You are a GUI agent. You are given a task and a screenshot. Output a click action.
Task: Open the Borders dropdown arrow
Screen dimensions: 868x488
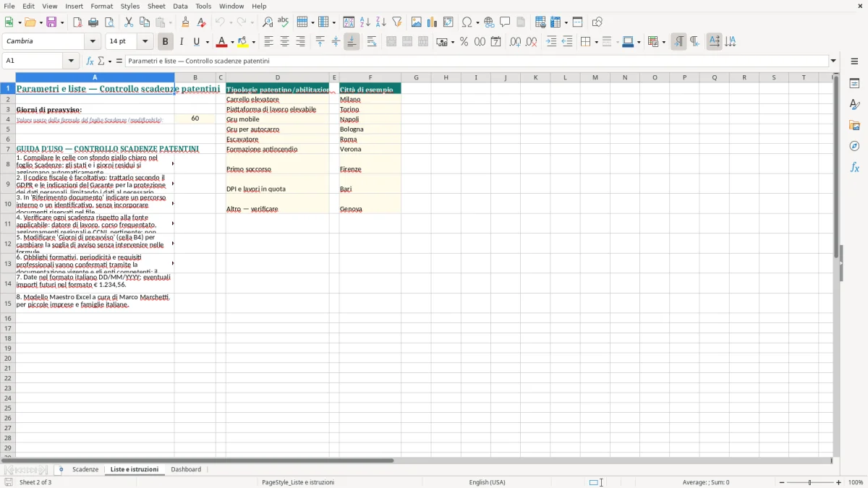[595, 42]
